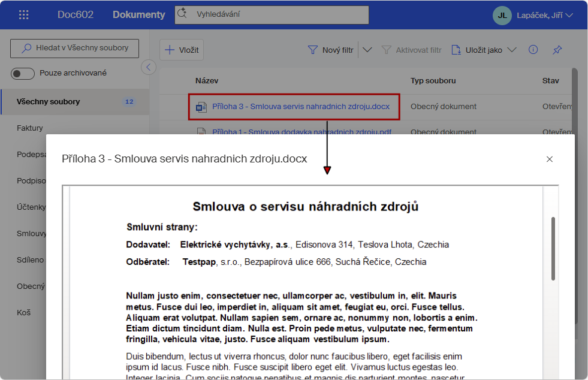The width and height of the screenshot is (588, 380).
Task: Click the JL user avatar
Action: pyautogui.click(x=502, y=16)
